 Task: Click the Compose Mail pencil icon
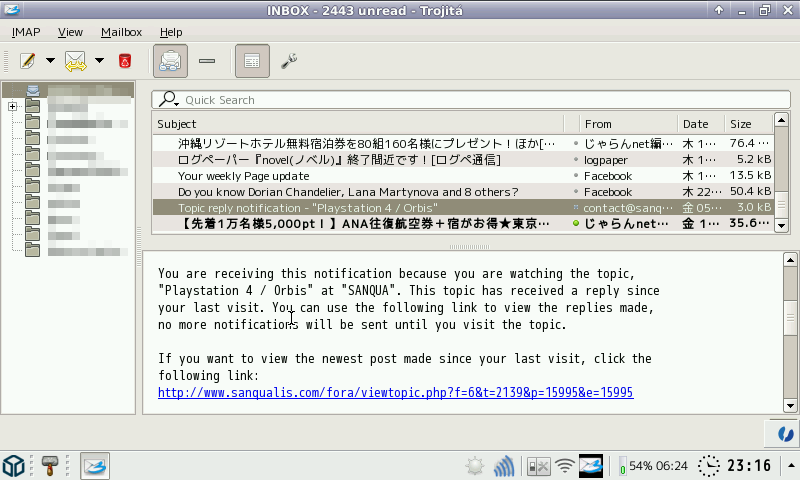tap(28, 61)
